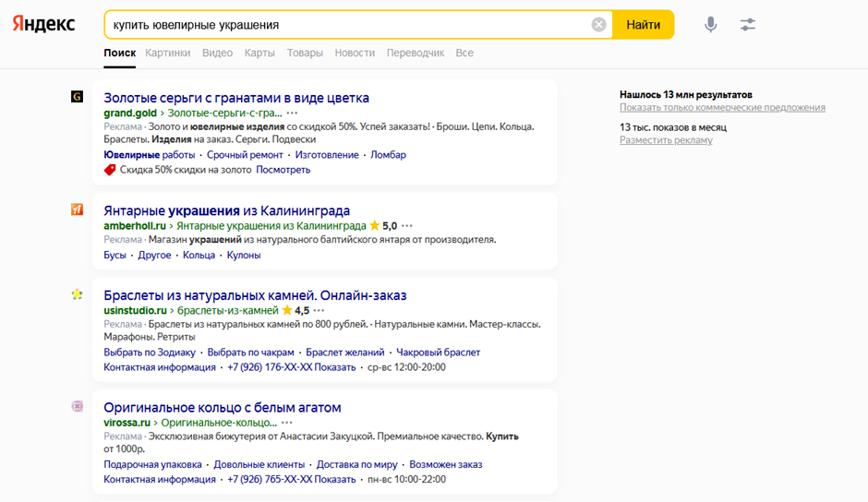This screenshot has height=502, width=868.
Task: Open the three-dots menu for the grand.gold result
Action: (293, 113)
